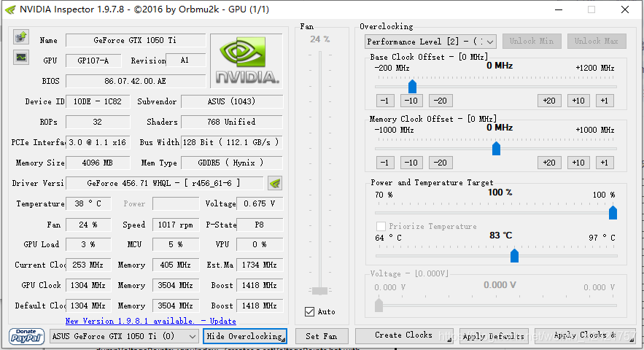Click the Memory Clock Offset slider handle
Viewport: 644px width, 350px height.
496,148
